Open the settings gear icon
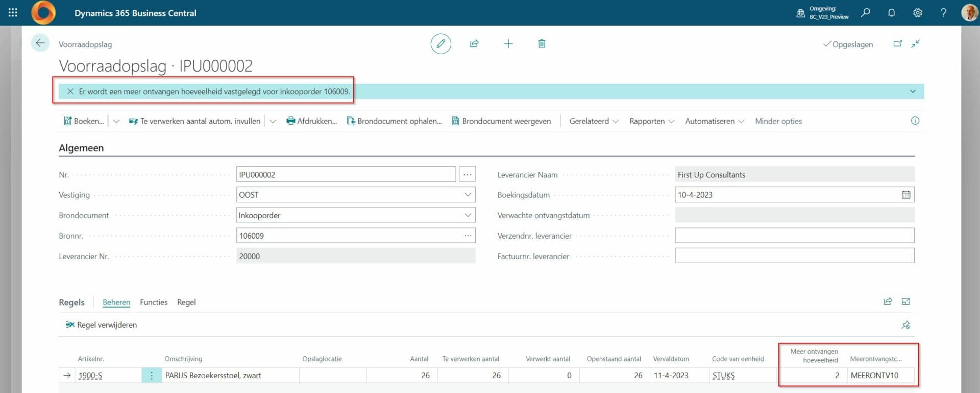This screenshot has width=980, height=393. tap(918, 13)
